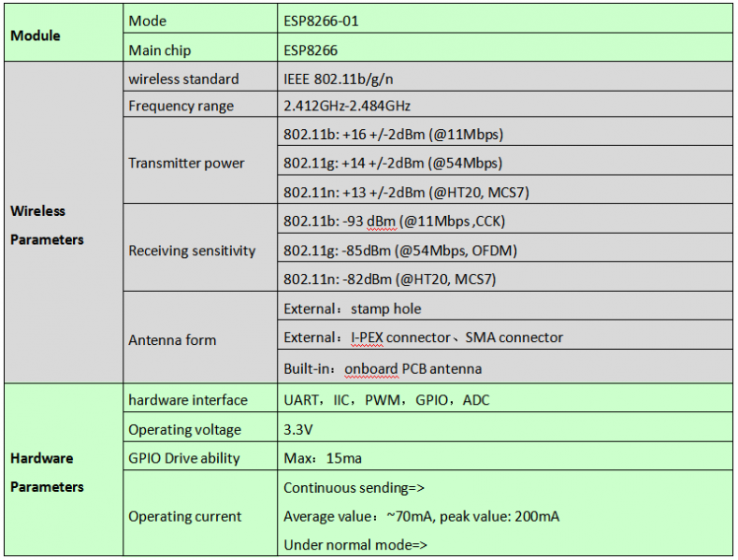Image resolution: width=738 pixels, height=560 pixels.
Task: Click the 'Max: 15ma' value
Action: (x=504, y=456)
